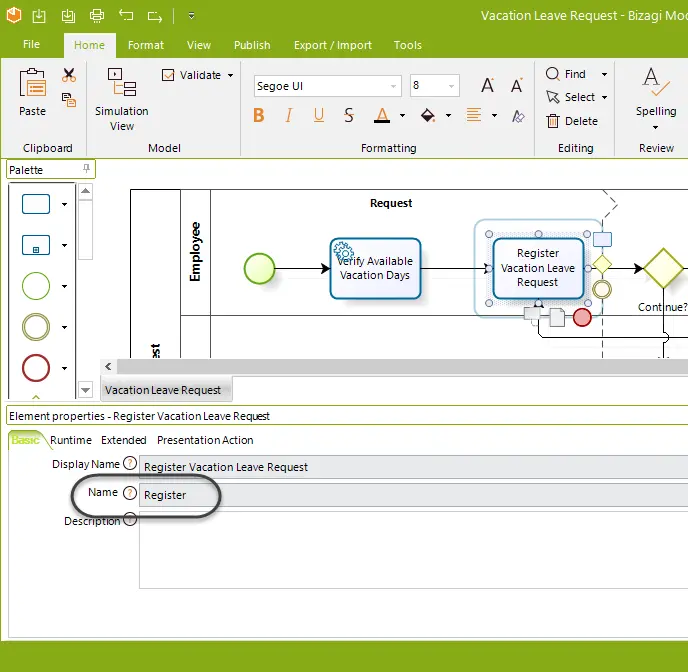Pin the Palette panel
The height and width of the screenshot is (672, 688).
point(86,168)
